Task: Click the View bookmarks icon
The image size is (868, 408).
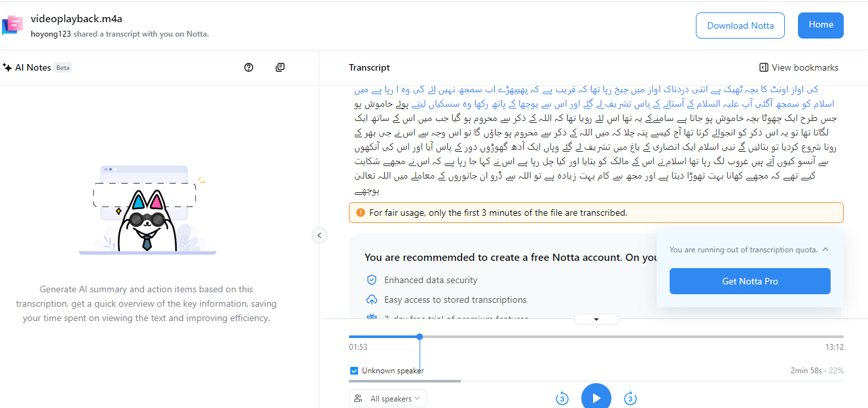Action: [x=763, y=67]
